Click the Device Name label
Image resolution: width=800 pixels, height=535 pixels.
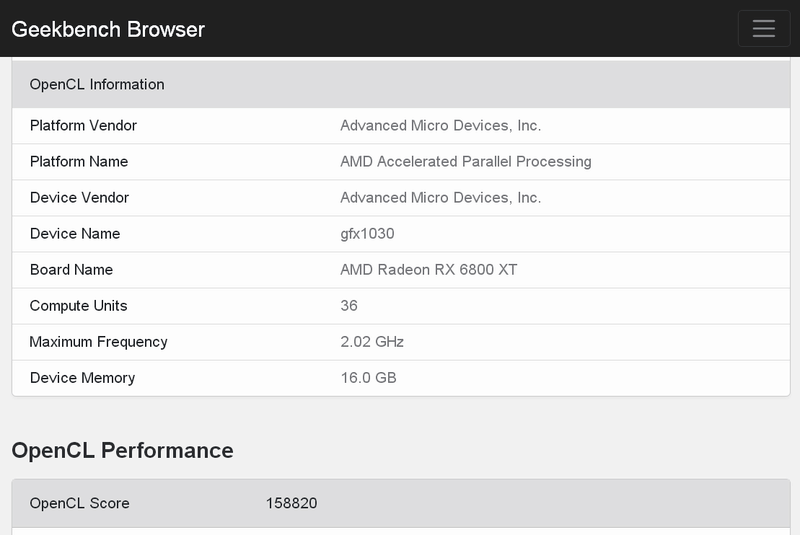coord(75,234)
